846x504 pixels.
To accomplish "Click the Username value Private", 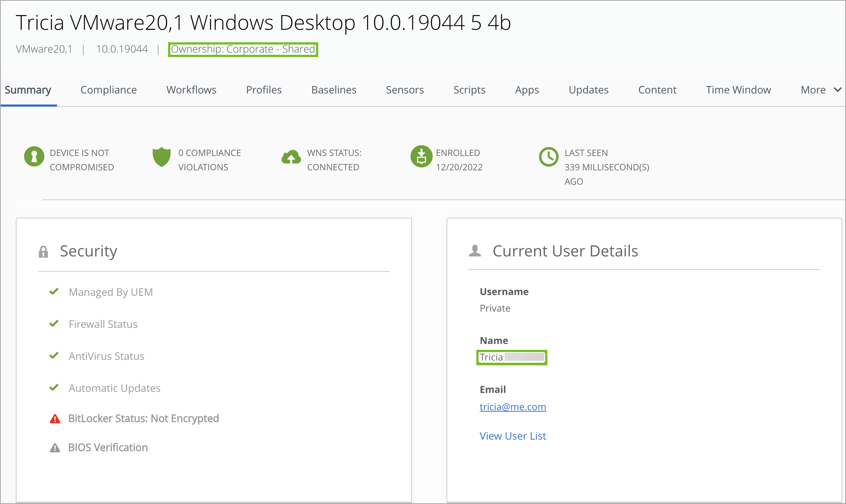I will pos(495,308).
